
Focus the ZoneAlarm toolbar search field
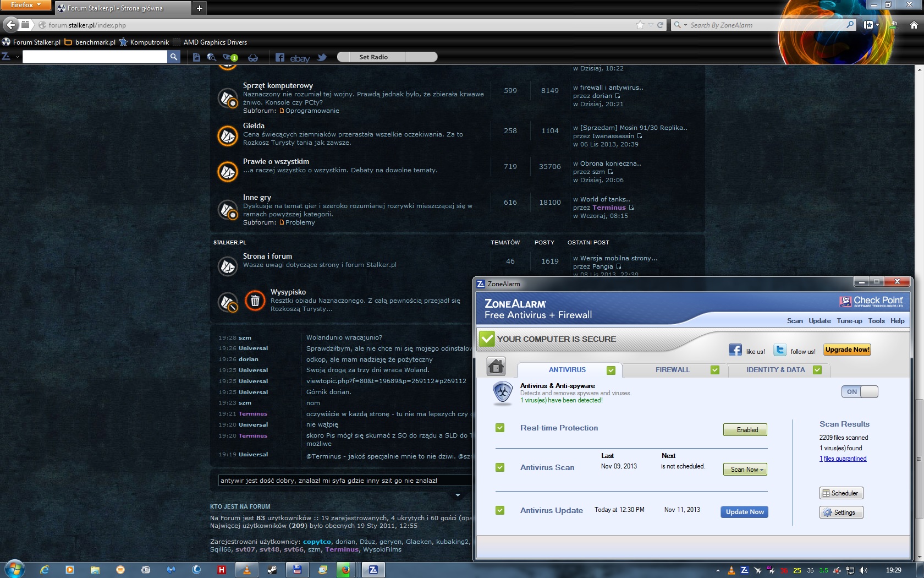click(95, 57)
